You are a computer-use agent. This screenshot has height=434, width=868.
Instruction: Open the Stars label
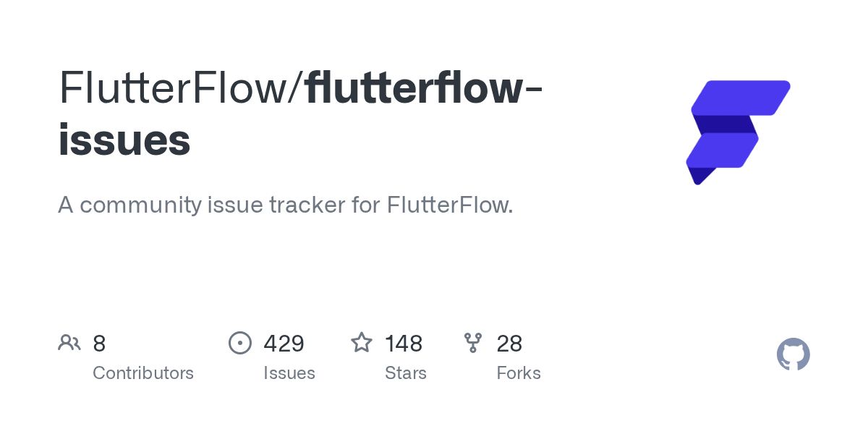pos(406,373)
